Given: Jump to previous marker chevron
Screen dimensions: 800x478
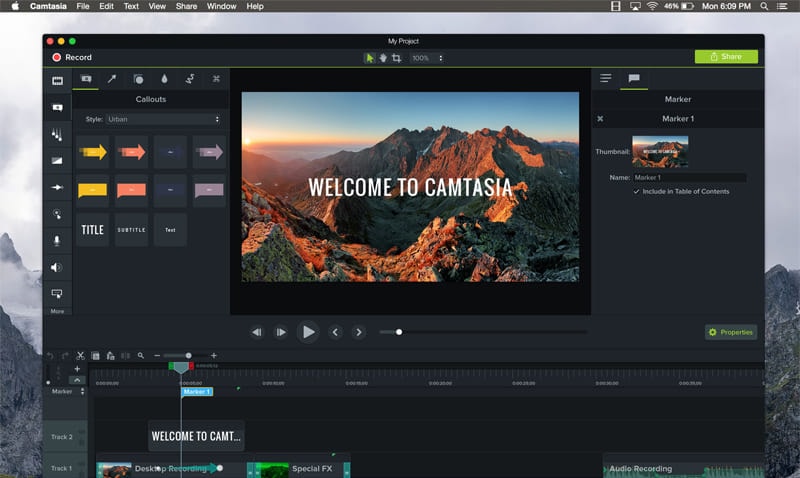Looking at the screenshot, I should tap(335, 332).
